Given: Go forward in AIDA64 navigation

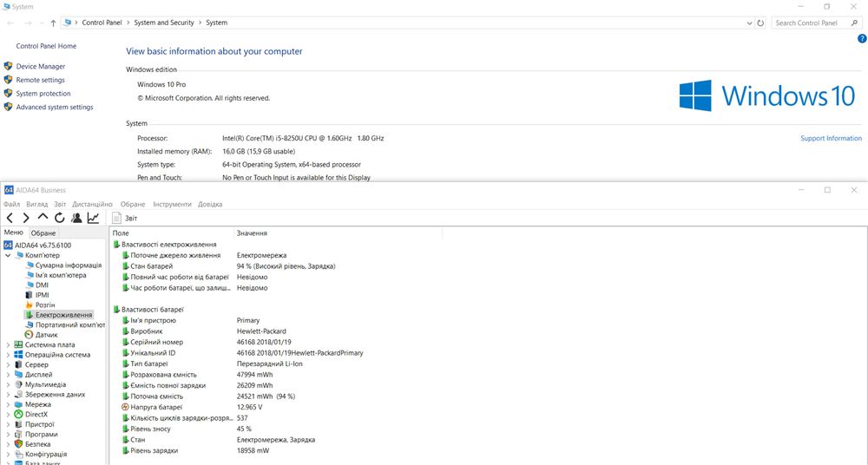Looking at the screenshot, I should (25, 218).
